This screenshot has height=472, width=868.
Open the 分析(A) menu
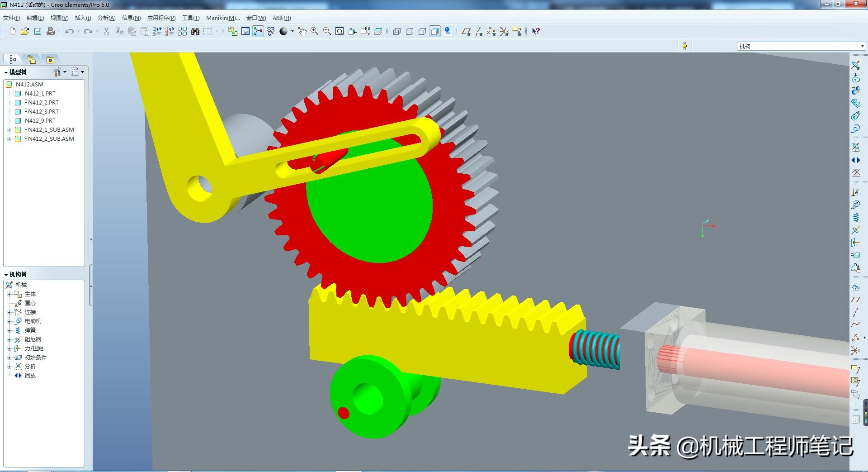(x=106, y=18)
